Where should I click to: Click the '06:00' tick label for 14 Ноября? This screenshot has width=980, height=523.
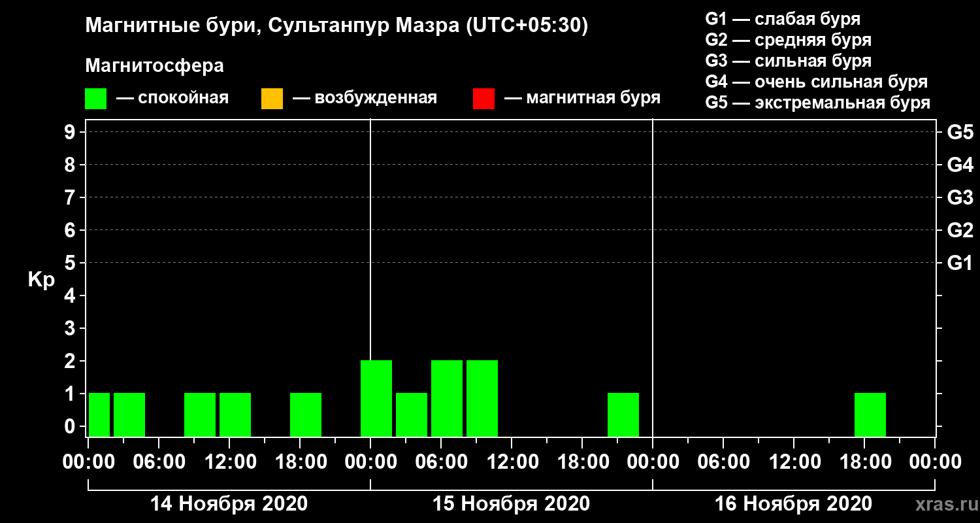pyautogui.click(x=159, y=462)
